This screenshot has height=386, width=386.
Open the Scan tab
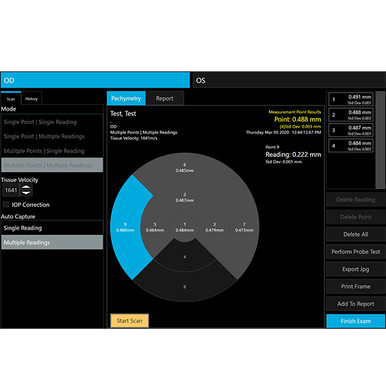click(x=11, y=99)
